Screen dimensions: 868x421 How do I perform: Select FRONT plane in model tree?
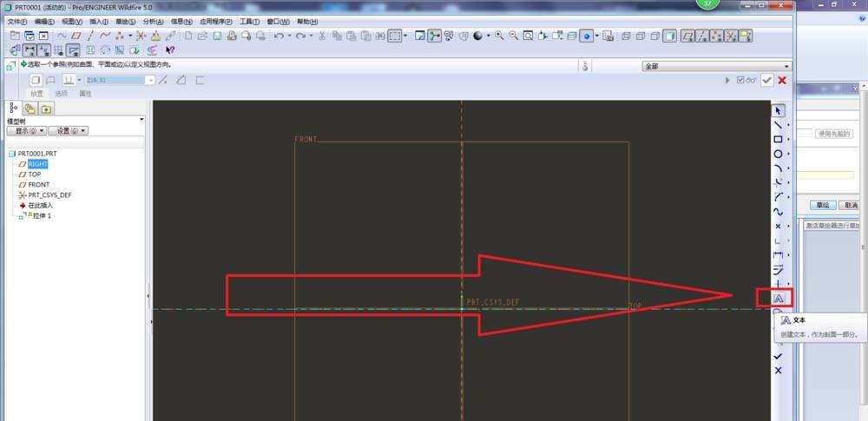click(x=38, y=185)
